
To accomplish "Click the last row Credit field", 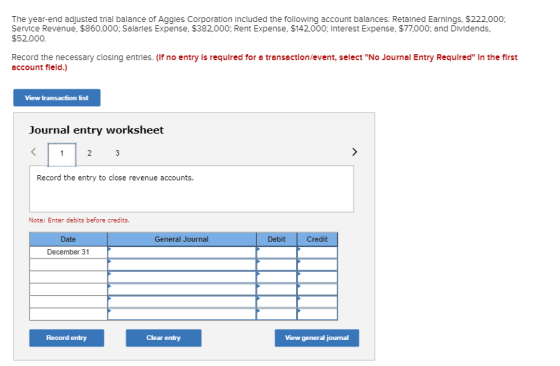I will 317,314.
